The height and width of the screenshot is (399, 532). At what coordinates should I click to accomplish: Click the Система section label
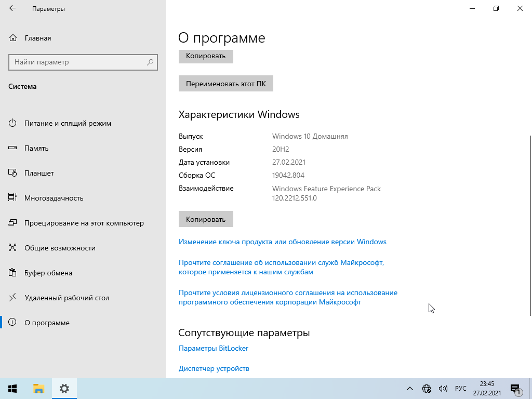[22, 87]
